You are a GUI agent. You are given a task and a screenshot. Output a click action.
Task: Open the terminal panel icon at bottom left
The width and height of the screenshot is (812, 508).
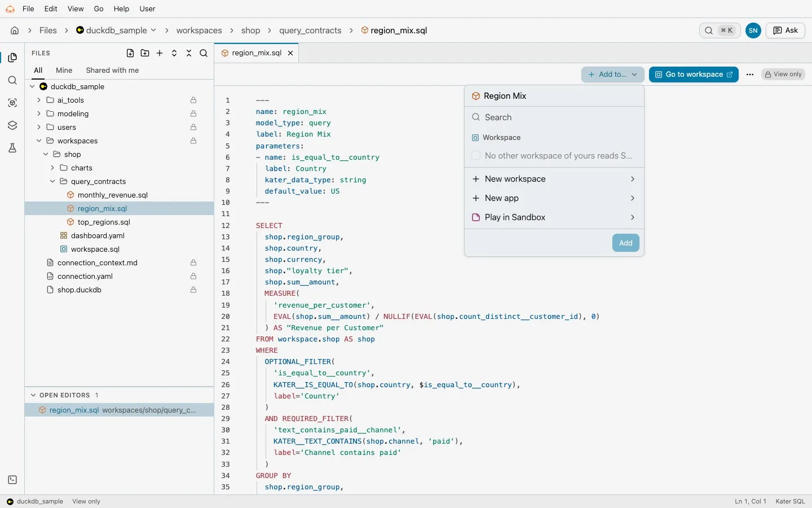coord(12,480)
